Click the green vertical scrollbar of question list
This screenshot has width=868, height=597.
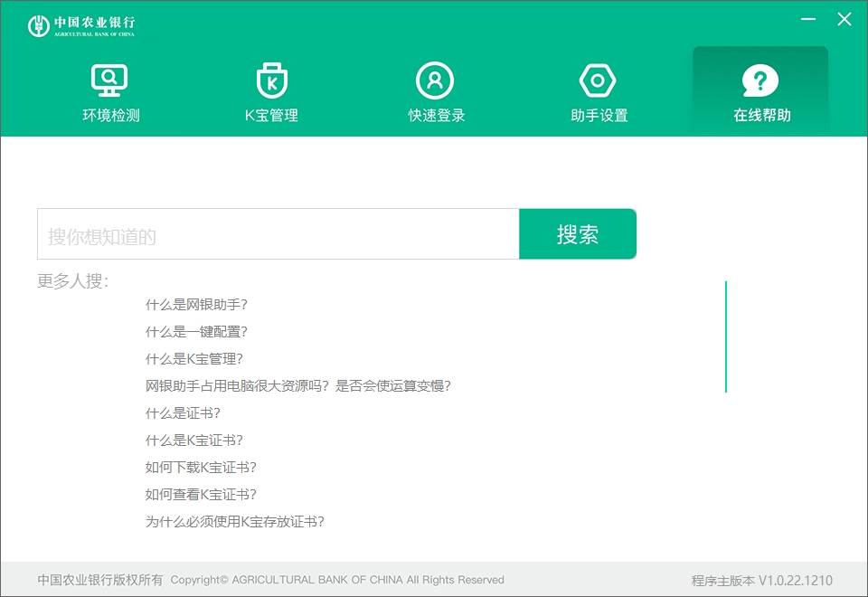coord(726,336)
